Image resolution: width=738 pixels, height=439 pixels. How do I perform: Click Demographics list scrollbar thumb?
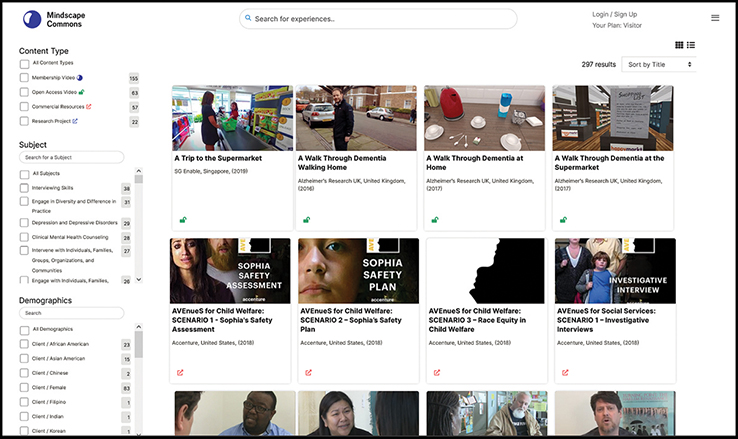138,344
